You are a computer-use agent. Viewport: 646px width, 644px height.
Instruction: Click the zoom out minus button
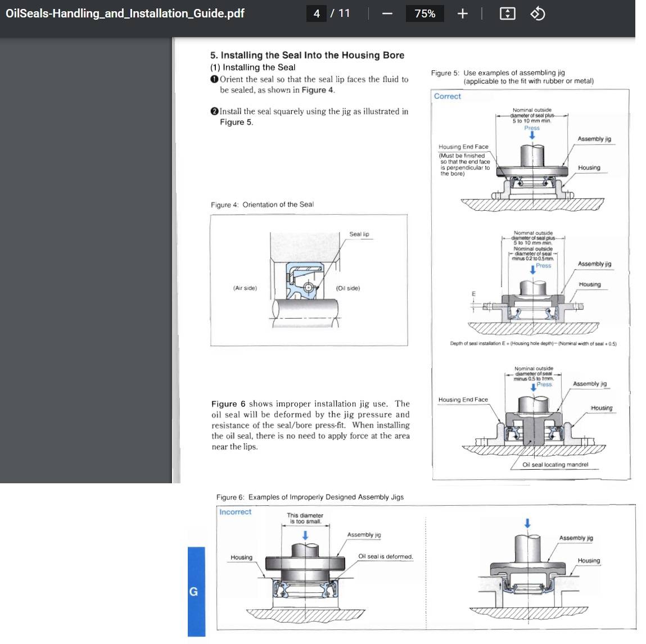(387, 14)
